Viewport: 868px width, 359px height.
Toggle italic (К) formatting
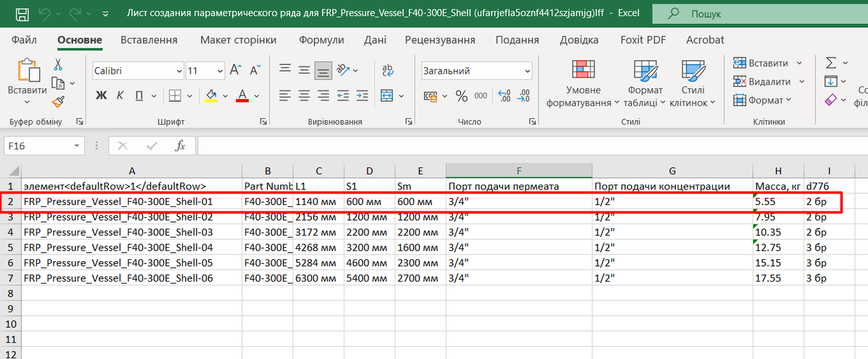coord(120,95)
